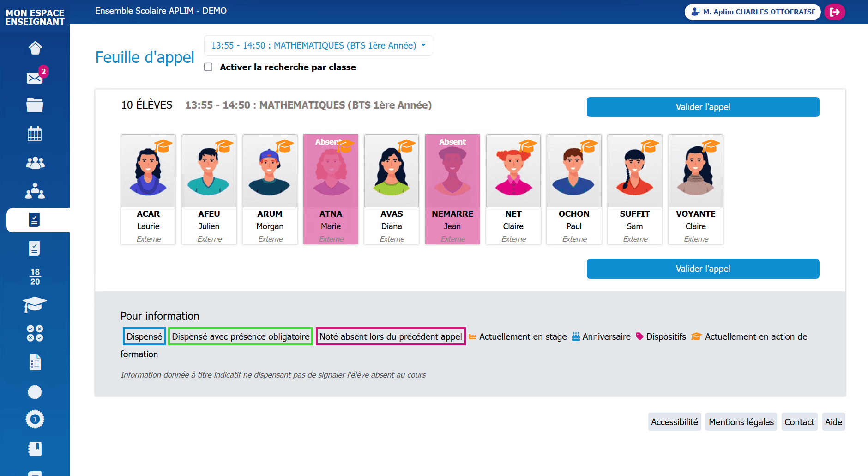The image size is (868, 476).
Task: Open the Accessibilité link
Action: [x=674, y=422]
